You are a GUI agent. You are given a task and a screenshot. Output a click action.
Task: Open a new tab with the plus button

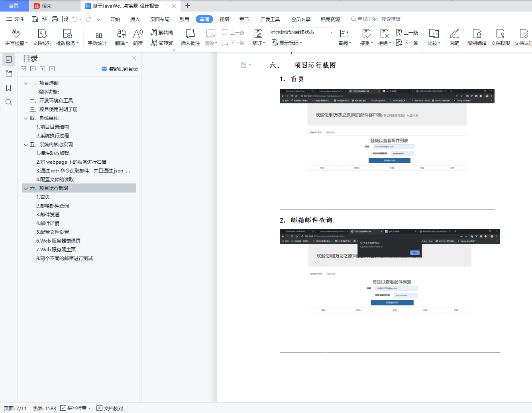point(188,6)
